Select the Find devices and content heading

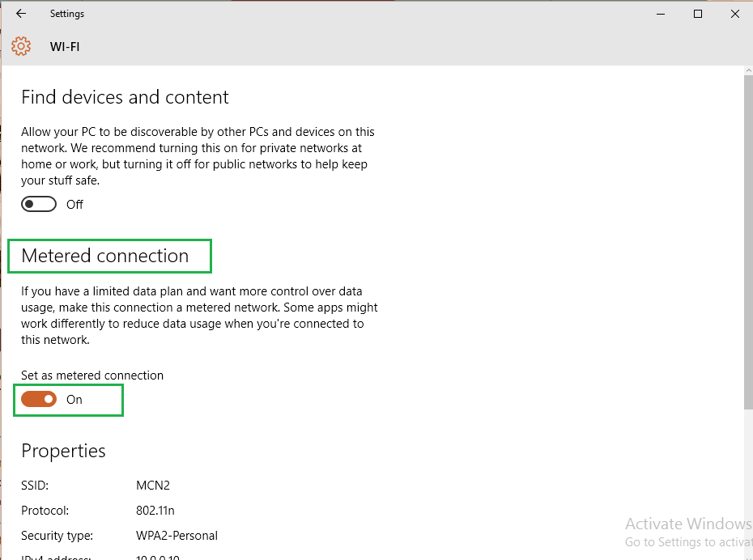click(125, 97)
